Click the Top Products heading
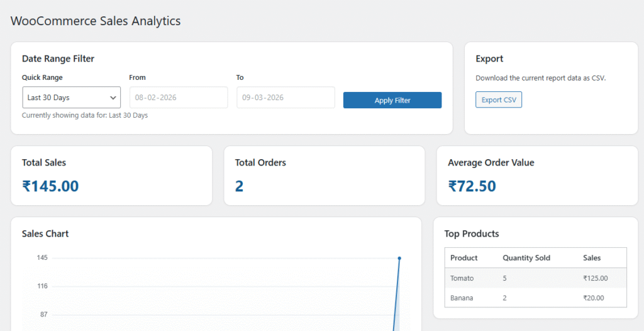Image resolution: width=644 pixels, height=331 pixels. 472,233
